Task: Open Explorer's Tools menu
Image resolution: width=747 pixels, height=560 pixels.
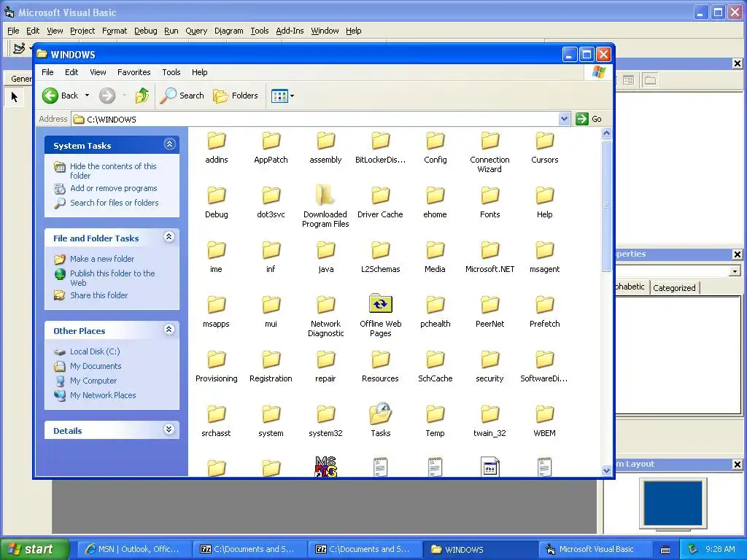Action: (171, 72)
